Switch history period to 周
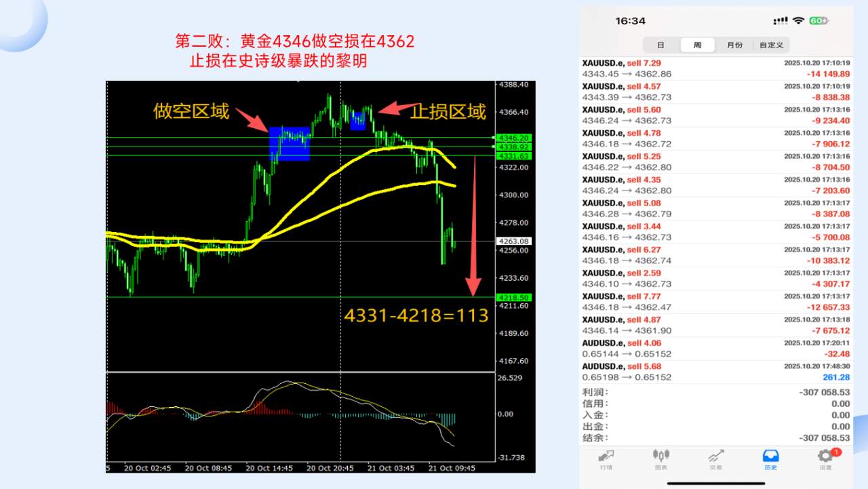The image size is (868, 489). pos(697,45)
